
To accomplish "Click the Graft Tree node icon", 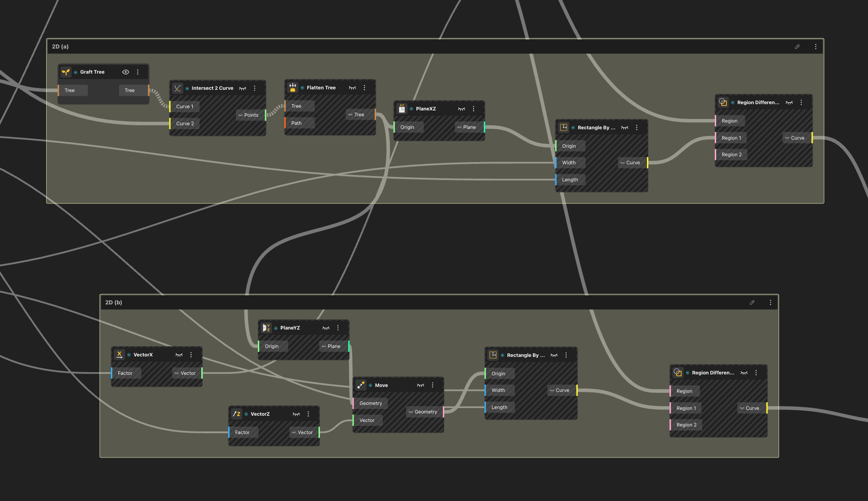I will click(66, 72).
